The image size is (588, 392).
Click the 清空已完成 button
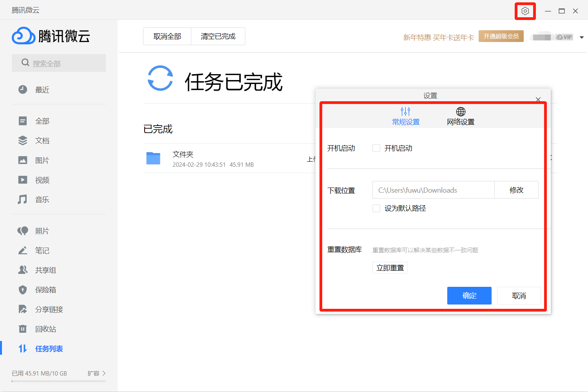pos(218,36)
